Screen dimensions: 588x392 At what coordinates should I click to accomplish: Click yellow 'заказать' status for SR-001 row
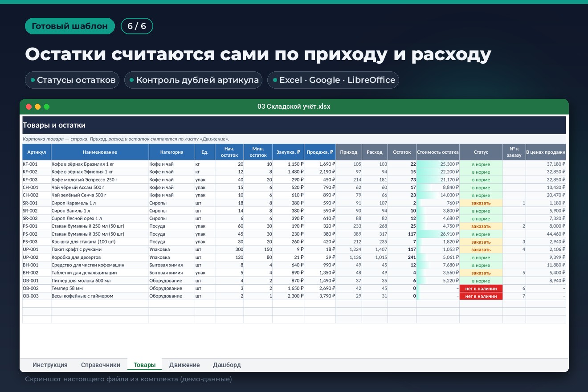(481, 203)
